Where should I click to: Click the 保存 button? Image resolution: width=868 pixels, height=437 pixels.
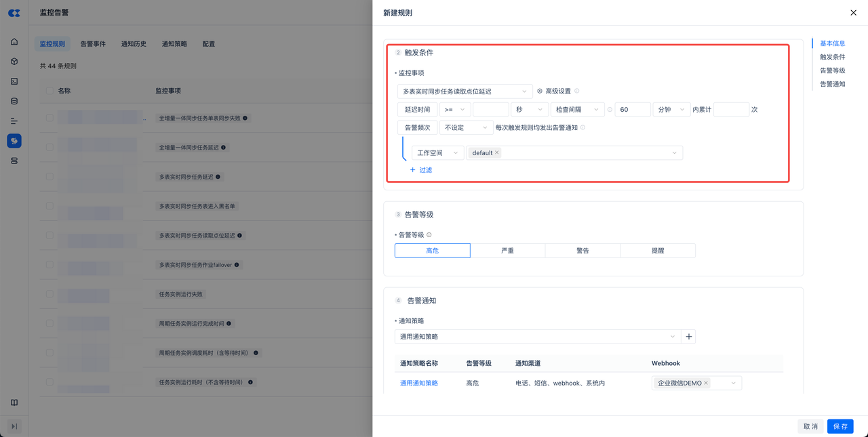tap(840, 426)
